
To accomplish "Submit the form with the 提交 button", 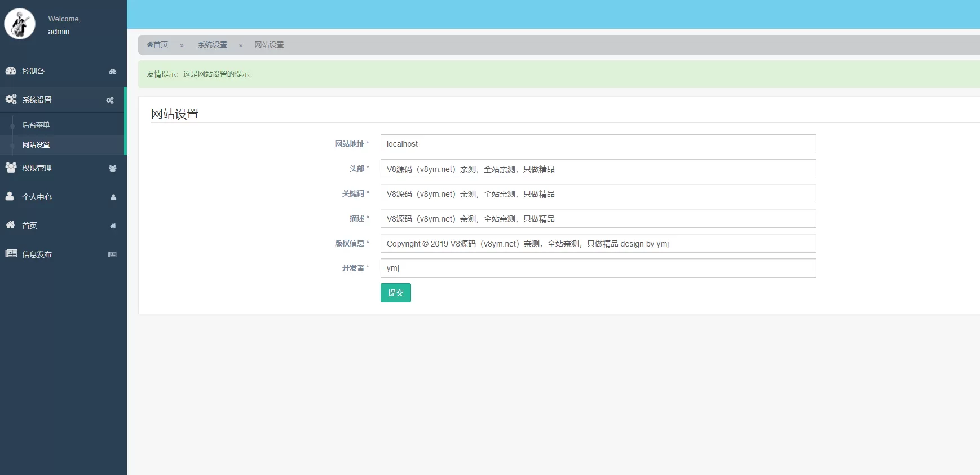I will pos(395,293).
